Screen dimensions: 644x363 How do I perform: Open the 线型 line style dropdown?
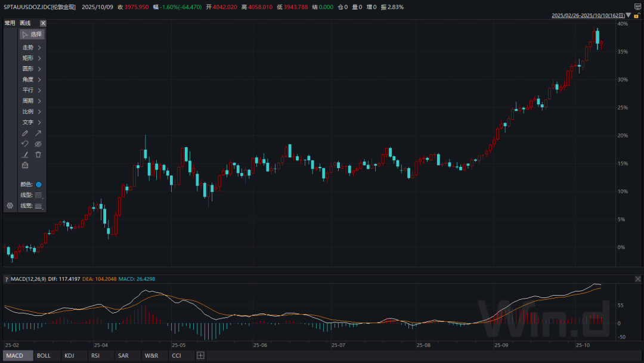point(39,195)
